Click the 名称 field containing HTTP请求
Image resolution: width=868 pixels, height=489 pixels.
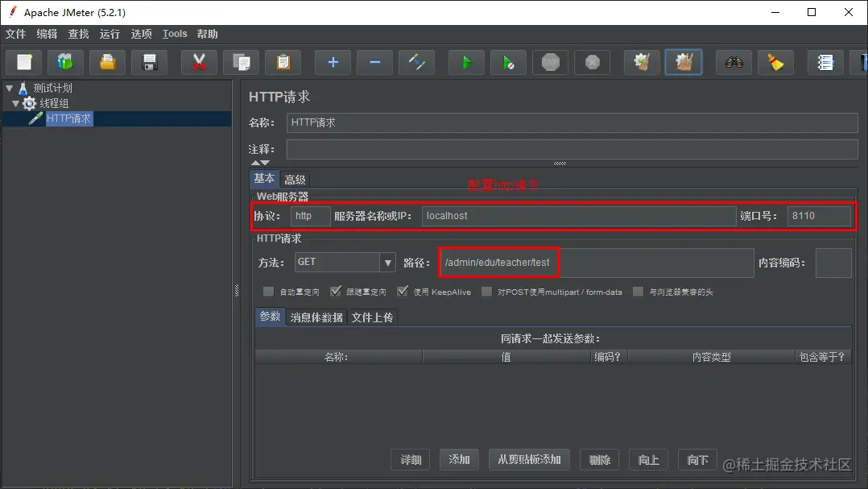(x=572, y=122)
